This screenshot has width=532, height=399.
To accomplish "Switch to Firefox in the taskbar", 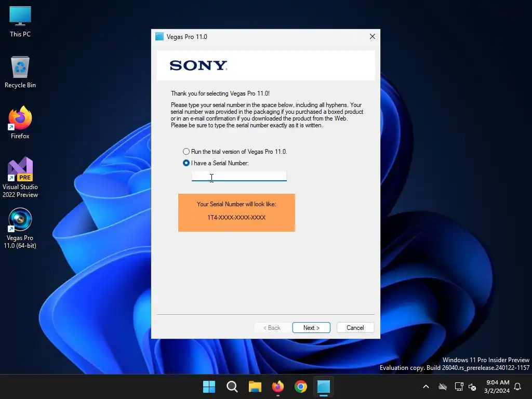I will (x=278, y=387).
